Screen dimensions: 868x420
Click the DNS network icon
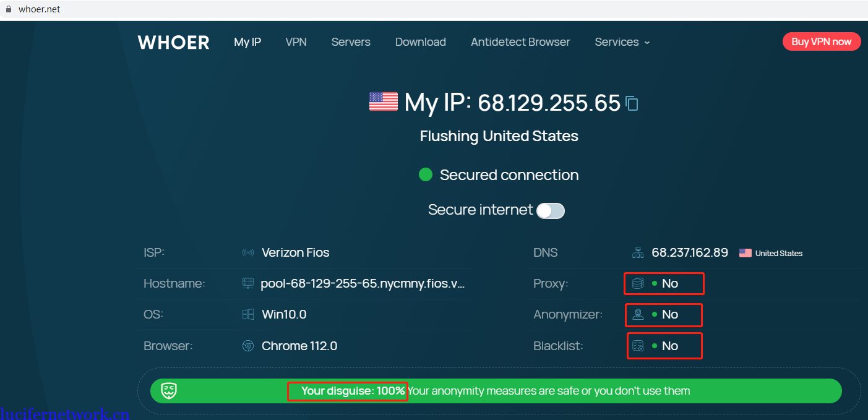point(638,253)
